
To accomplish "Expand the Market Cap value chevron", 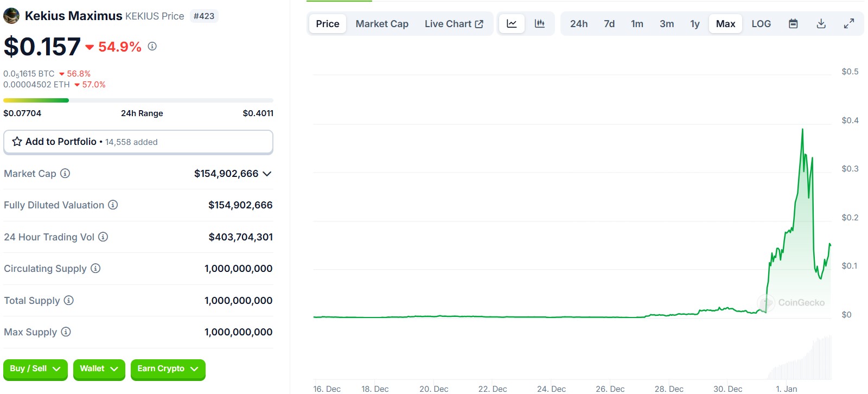I will (x=267, y=174).
